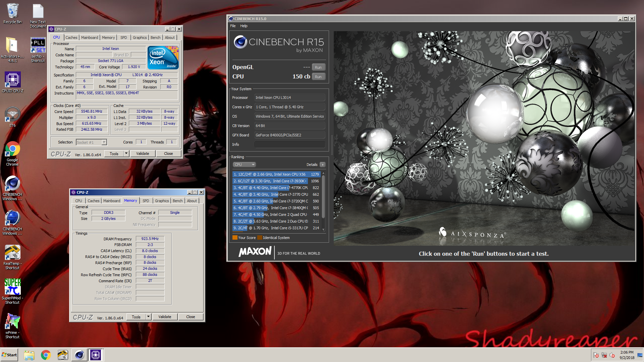Open Tools dropdown arrow in bottom CPU-Z window
Viewport: 644px width, 362px height.
pyautogui.click(x=149, y=317)
